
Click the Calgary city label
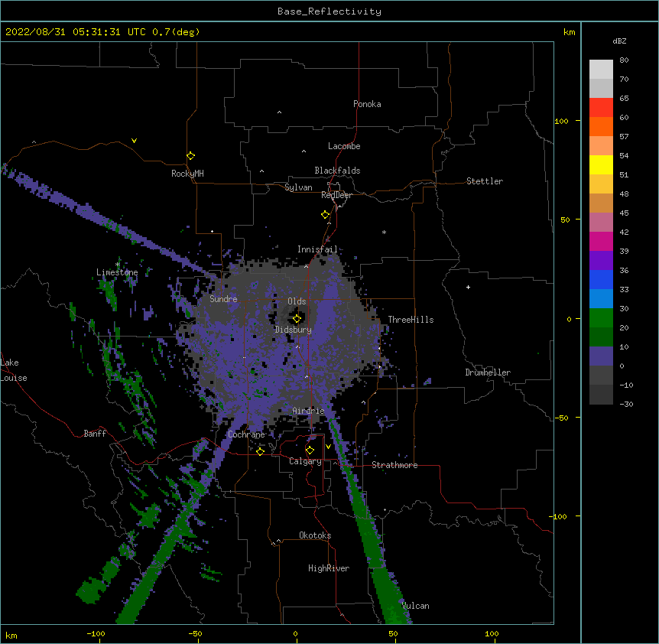(306, 461)
